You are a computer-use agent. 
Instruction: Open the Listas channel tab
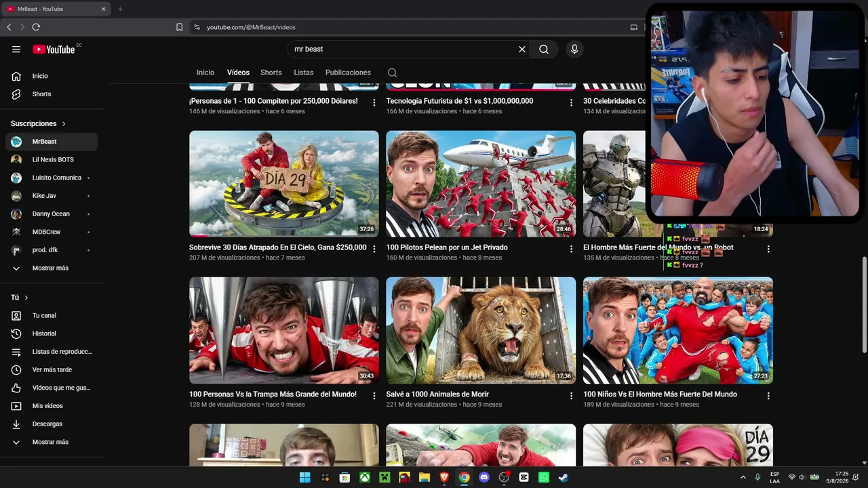tap(304, 73)
